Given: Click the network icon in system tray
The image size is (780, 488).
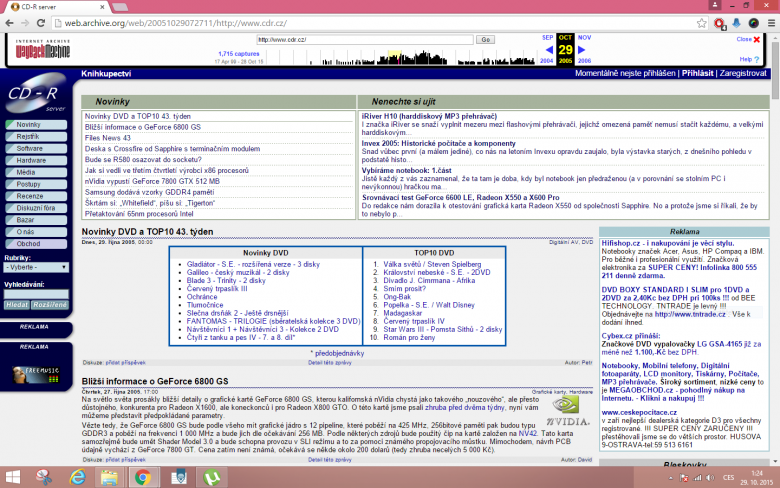Looking at the screenshot, I should coord(697,478).
